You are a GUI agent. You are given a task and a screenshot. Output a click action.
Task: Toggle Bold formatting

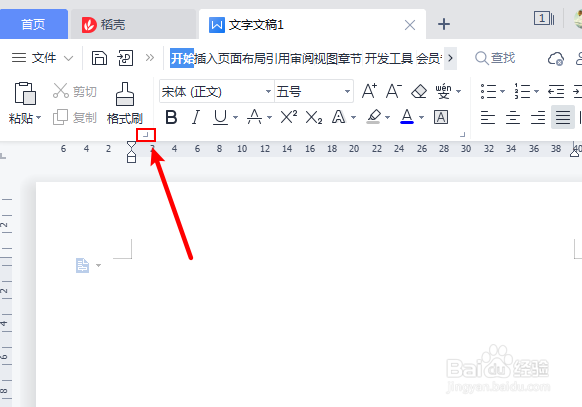click(x=171, y=118)
